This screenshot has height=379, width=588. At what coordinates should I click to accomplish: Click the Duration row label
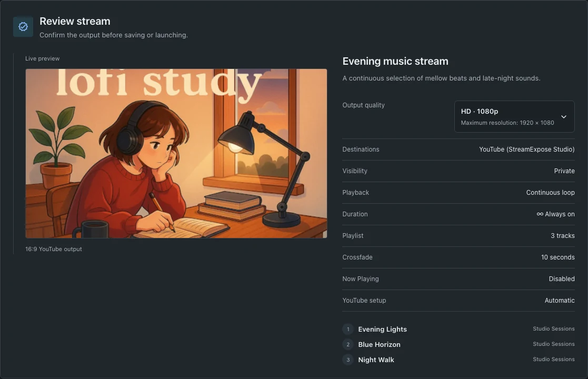click(355, 214)
